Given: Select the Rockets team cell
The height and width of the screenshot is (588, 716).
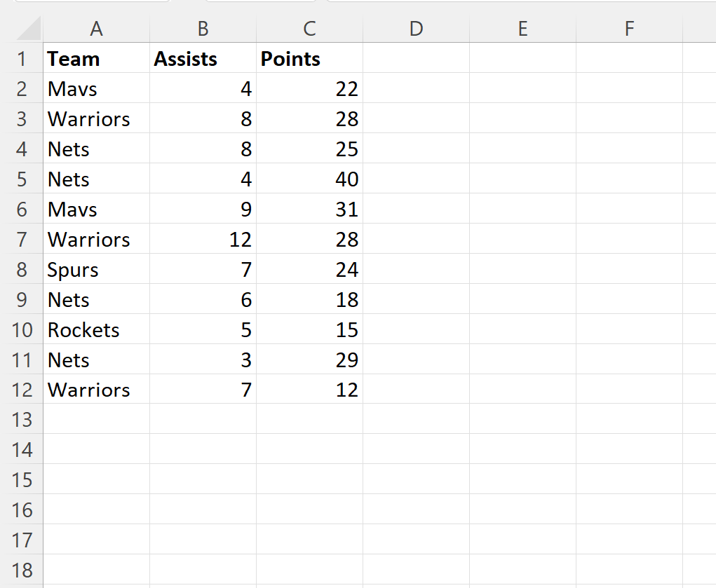Looking at the screenshot, I should pos(96,330).
